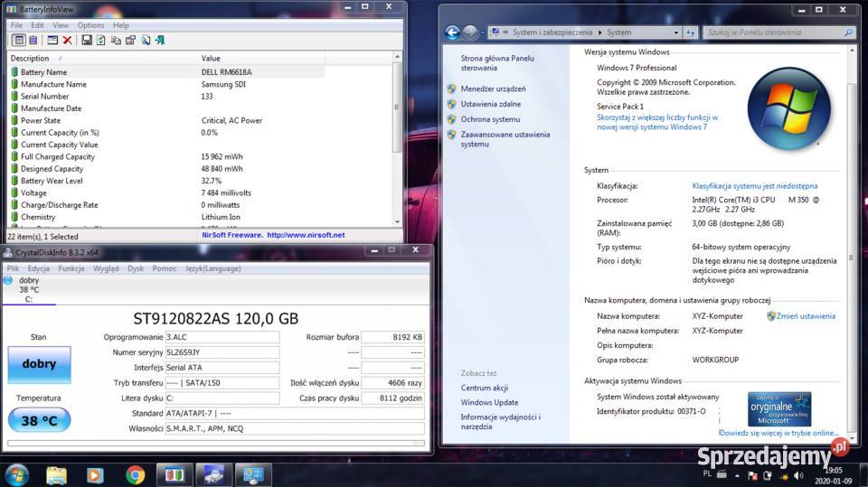This screenshot has width=868, height=487.
Task: Open Windows Media Player from the taskbar
Action: click(x=95, y=475)
